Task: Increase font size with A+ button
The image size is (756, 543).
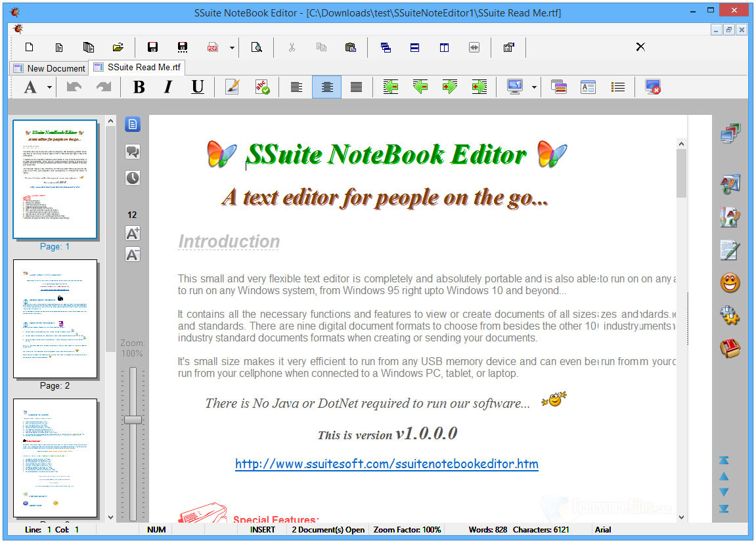Action: click(x=133, y=234)
